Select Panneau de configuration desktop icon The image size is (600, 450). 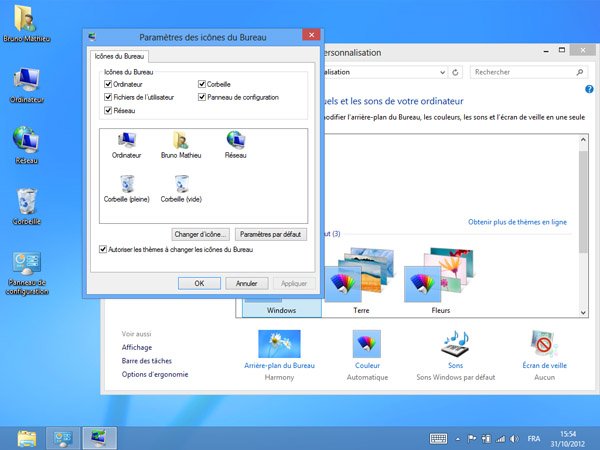[26, 273]
